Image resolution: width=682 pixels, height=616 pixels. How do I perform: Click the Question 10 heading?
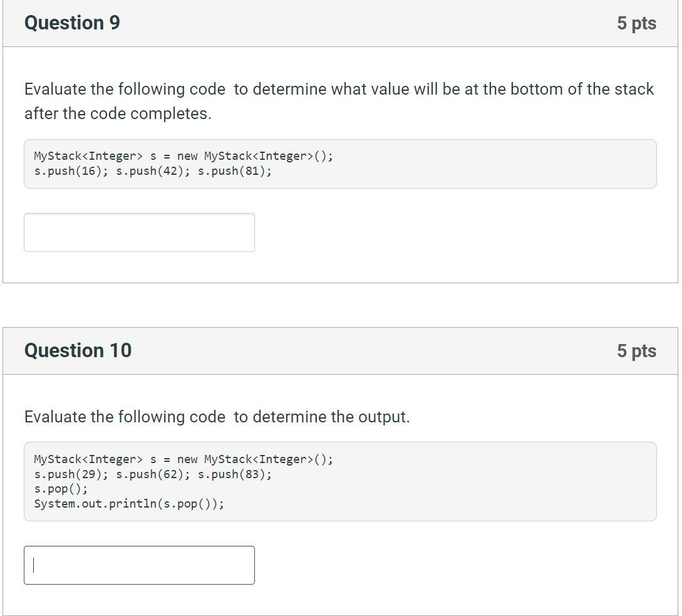78,350
